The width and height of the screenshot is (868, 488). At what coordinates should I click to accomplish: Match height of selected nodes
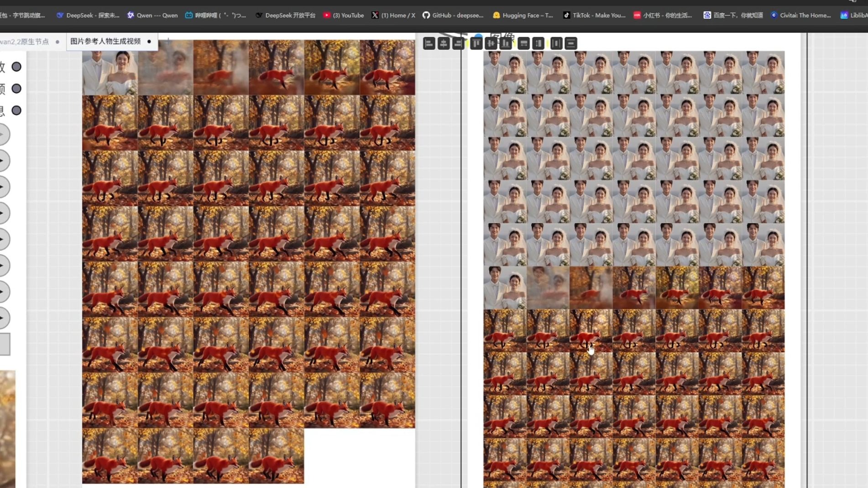coord(539,43)
